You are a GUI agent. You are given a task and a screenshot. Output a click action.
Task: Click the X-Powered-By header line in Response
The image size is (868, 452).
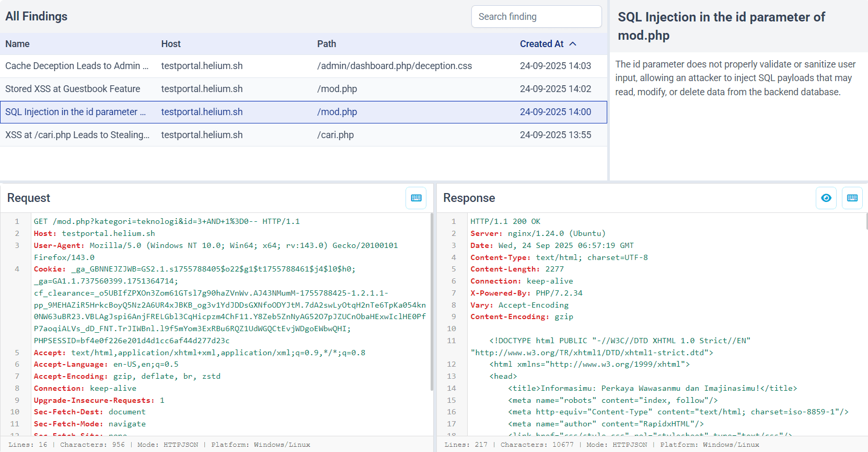(526, 293)
